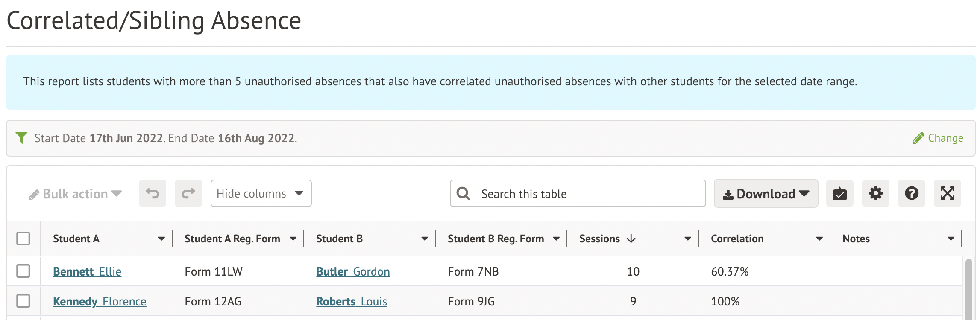Click the Search this table field
This screenshot has width=980, height=320.
click(x=585, y=194)
